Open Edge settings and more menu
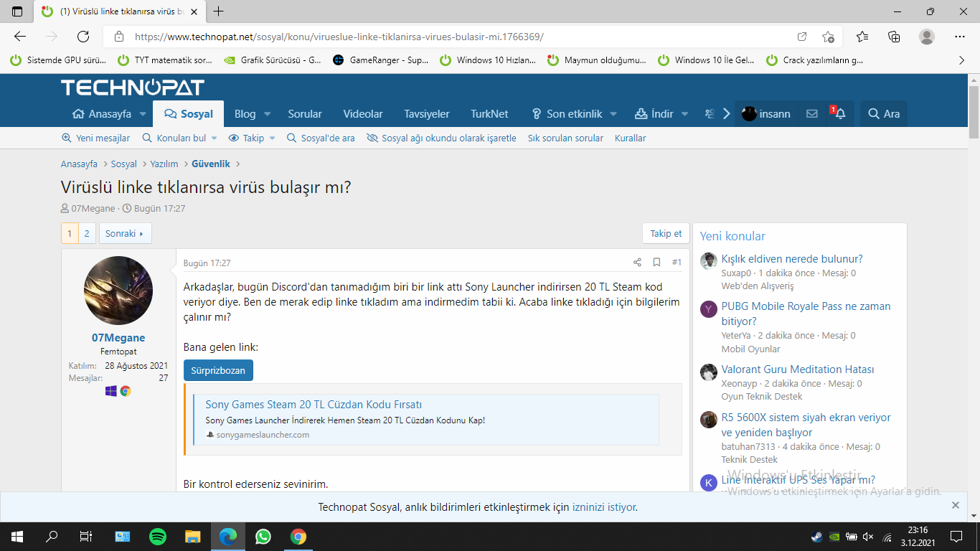Viewport: 980px width, 551px height. tap(960, 37)
